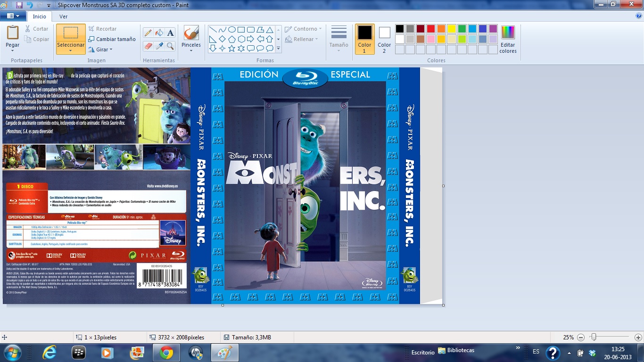
Task: Choose the Diamond shape
Action: point(222,39)
